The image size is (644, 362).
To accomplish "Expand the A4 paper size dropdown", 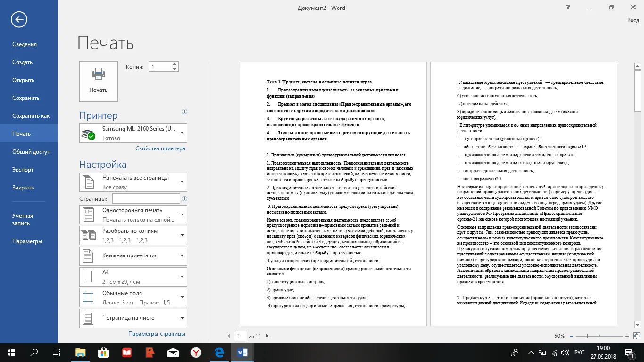I will tap(133, 277).
